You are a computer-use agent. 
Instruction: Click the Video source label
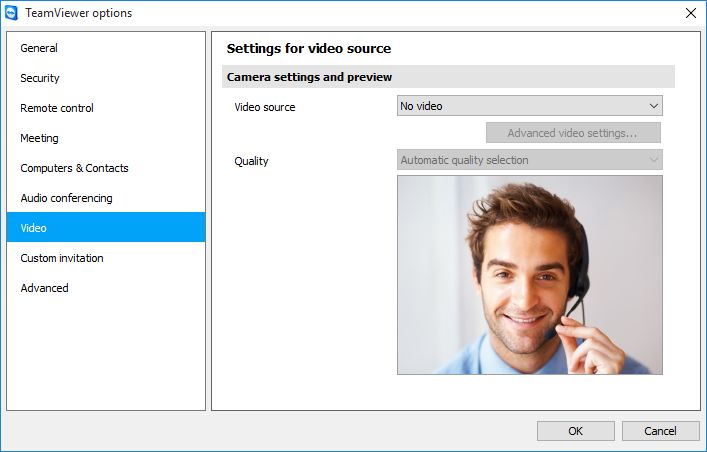(x=265, y=107)
